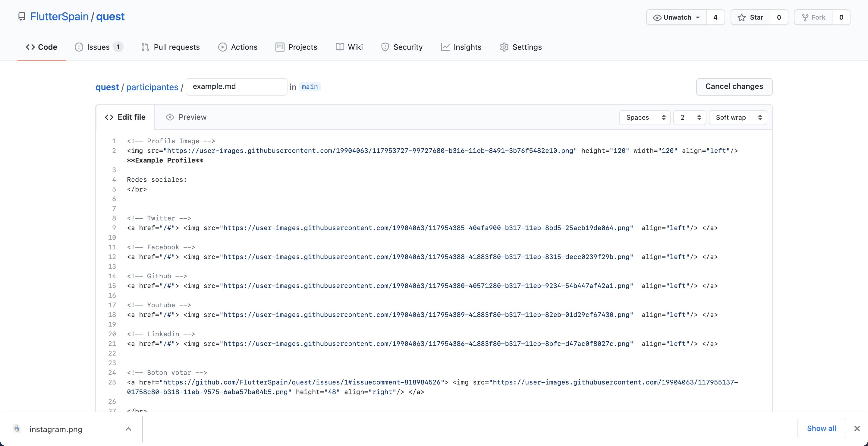Click the participantes breadcrumb link

tap(152, 87)
